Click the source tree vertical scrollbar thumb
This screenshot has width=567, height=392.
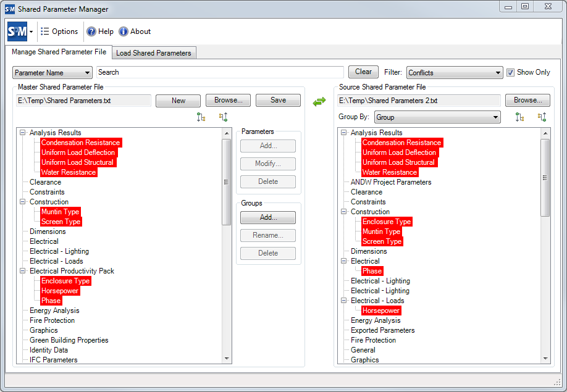point(545,178)
